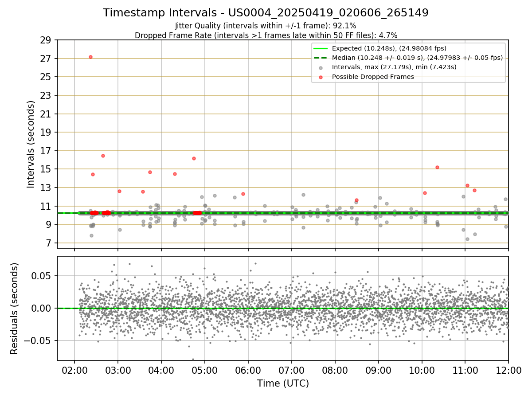Click the x-axis tick label '09:00'
This screenshot has width=532, height=399.
[378, 370]
